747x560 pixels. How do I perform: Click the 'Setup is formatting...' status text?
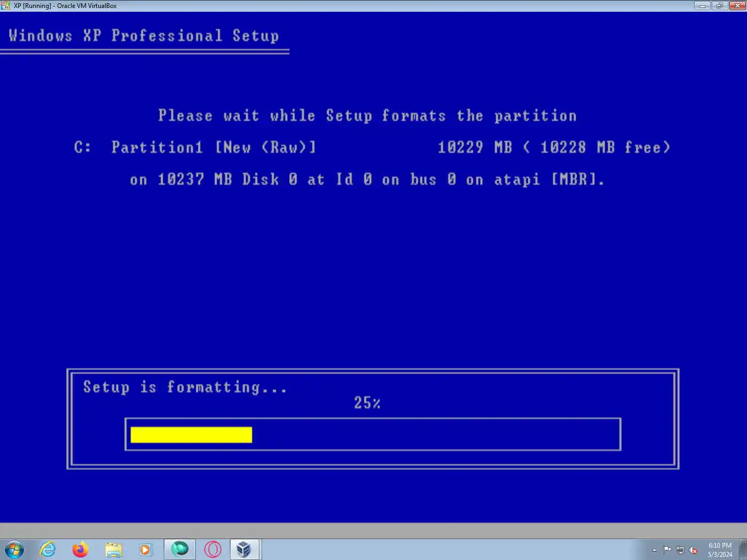tap(185, 387)
